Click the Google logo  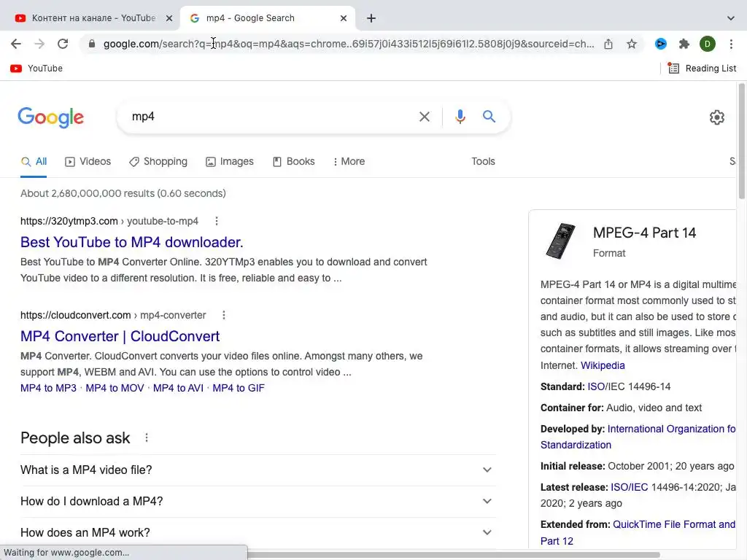(x=51, y=117)
